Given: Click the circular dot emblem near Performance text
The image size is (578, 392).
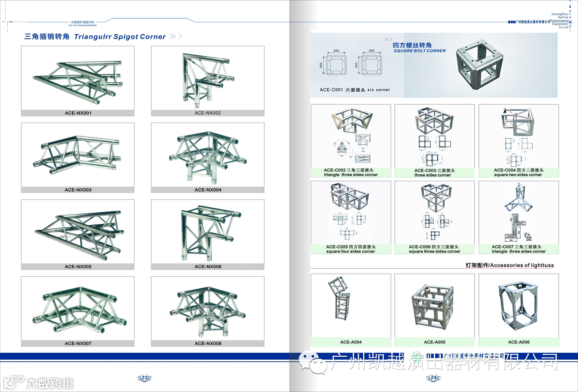Looking at the screenshot, I should (x=570, y=22).
